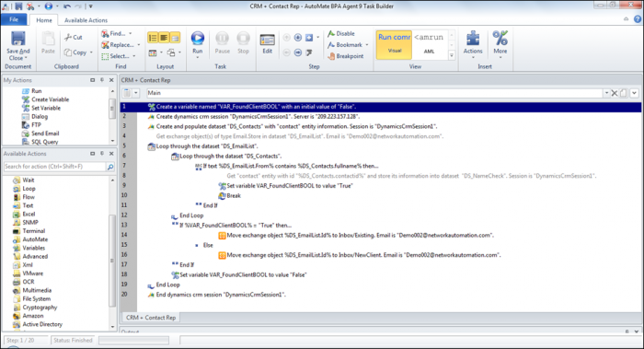The image size is (644, 349).
Task: Switch to the Available Actions ribbon tab
Action: click(x=86, y=20)
